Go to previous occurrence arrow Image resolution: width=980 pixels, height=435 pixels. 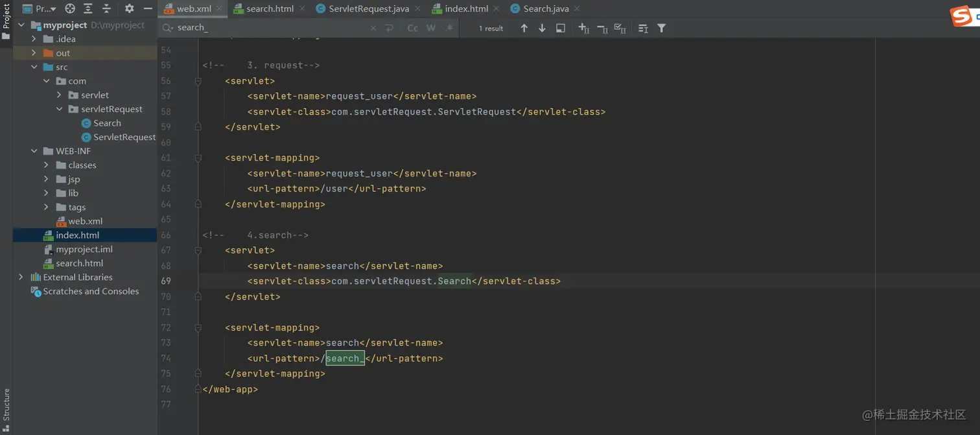tap(524, 28)
